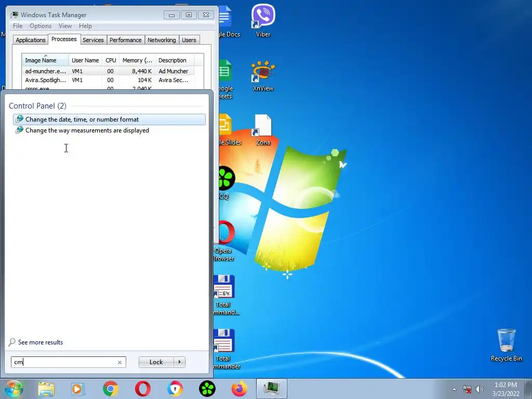
Task: Open the Options menu in Task Manager
Action: click(41, 26)
